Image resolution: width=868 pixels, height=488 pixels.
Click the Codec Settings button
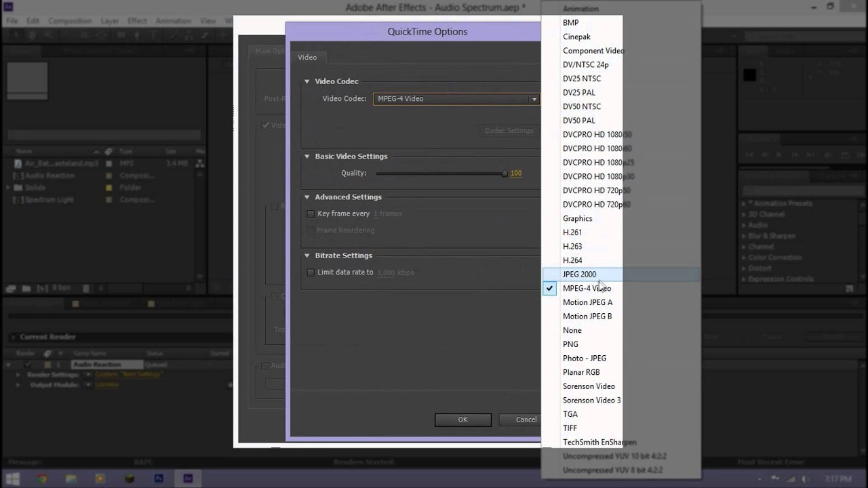click(x=509, y=131)
